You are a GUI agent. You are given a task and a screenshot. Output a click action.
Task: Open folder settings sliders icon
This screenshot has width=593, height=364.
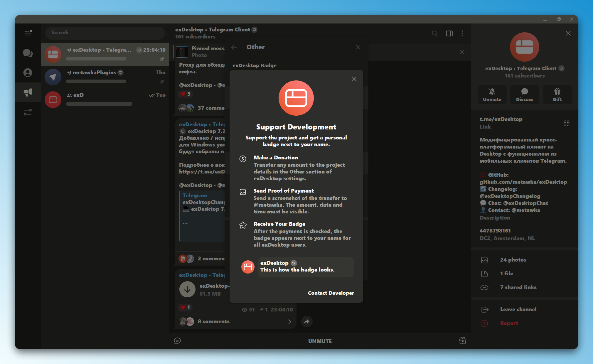(28, 112)
